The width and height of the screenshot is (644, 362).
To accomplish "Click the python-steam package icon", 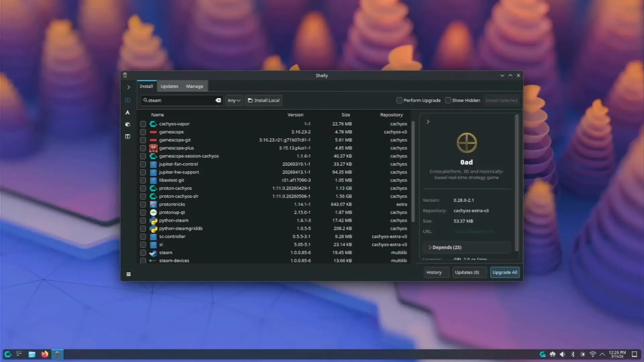I will (153, 221).
